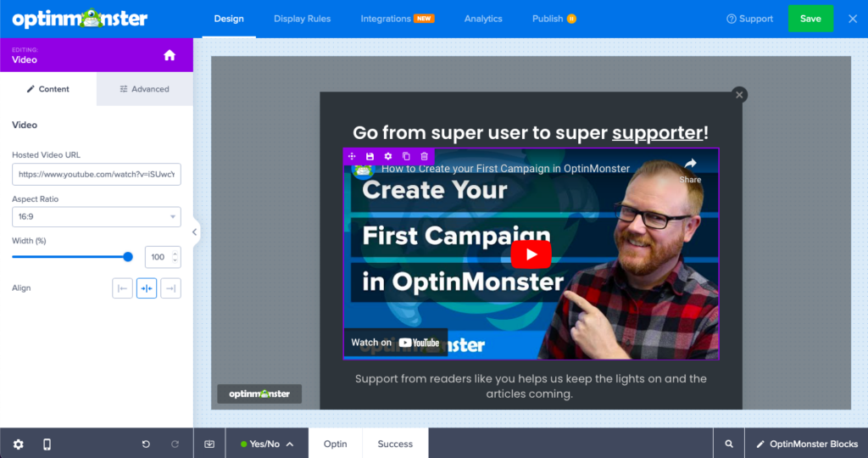Click Watch on YouTube button
Viewport: 868px width, 458px height.
tap(395, 343)
